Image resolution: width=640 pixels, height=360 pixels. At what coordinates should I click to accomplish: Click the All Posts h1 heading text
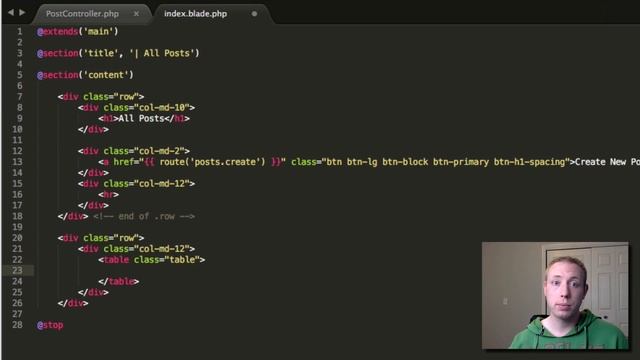[x=141, y=118]
